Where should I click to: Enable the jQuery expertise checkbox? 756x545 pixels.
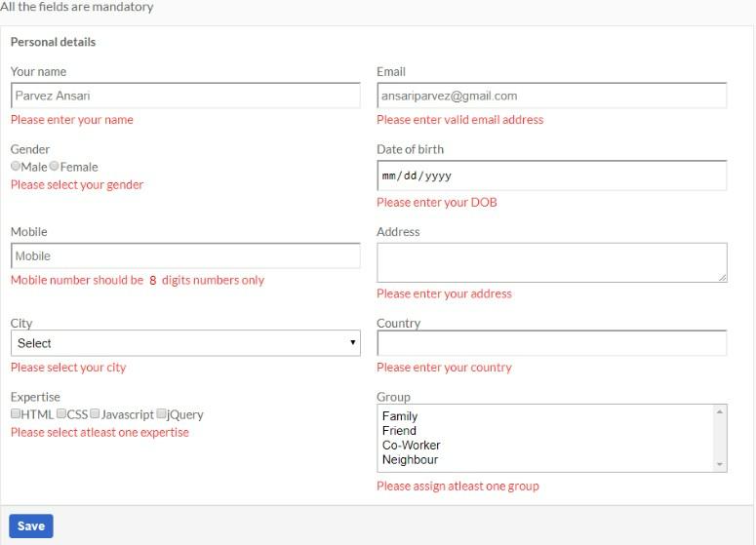162,413
